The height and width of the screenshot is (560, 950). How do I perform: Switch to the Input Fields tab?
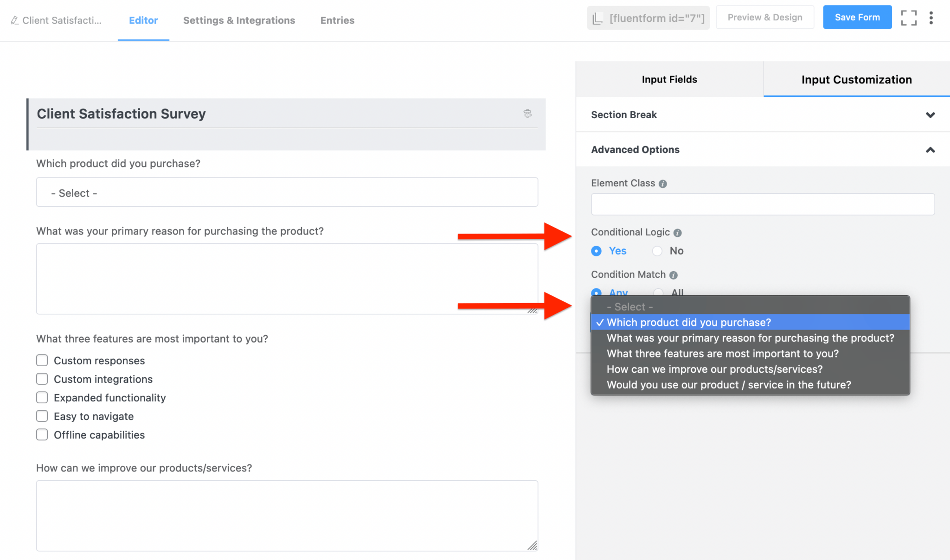pos(669,79)
